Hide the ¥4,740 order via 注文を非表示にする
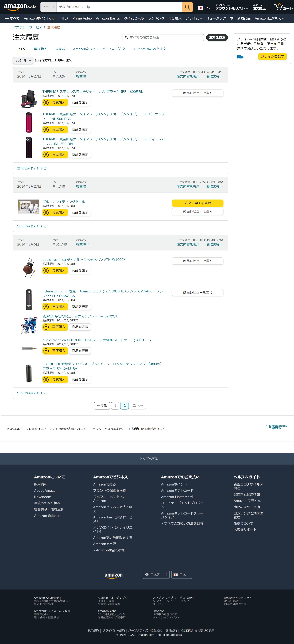This screenshot has width=294, height=644. click(x=32, y=226)
